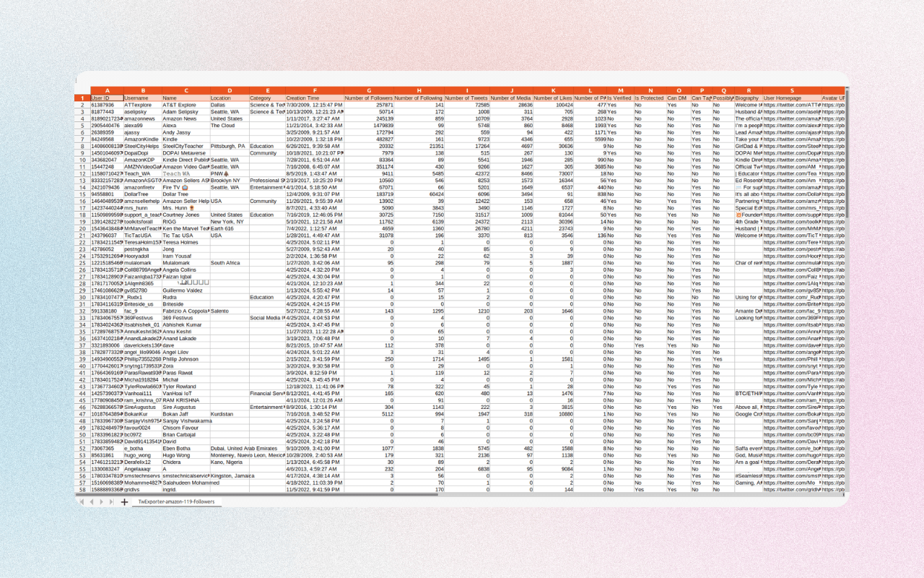This screenshot has height=578, width=924.
Task: Open the twitter.com/ATT homepage link cell
Action: click(x=791, y=105)
